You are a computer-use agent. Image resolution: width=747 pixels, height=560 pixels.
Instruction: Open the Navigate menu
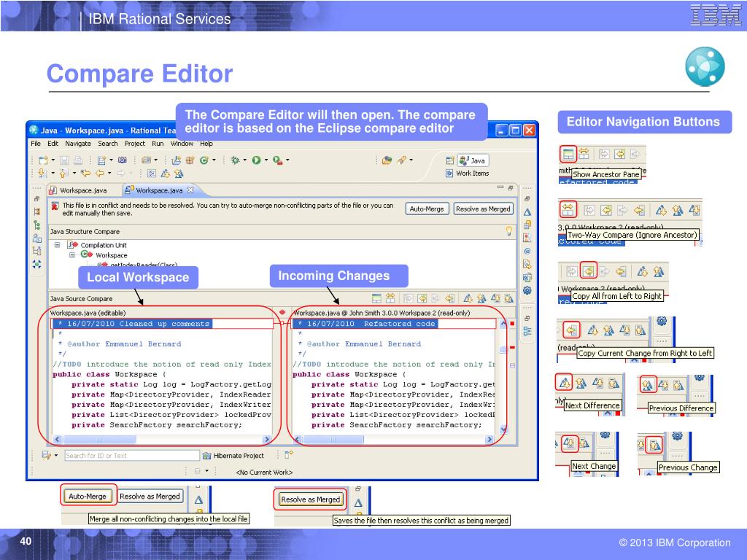tap(78, 144)
